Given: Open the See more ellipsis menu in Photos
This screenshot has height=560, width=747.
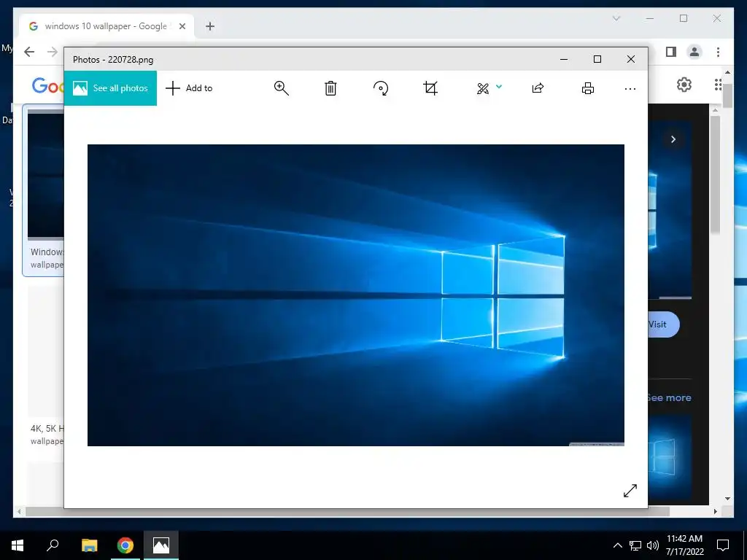Looking at the screenshot, I should (630, 88).
